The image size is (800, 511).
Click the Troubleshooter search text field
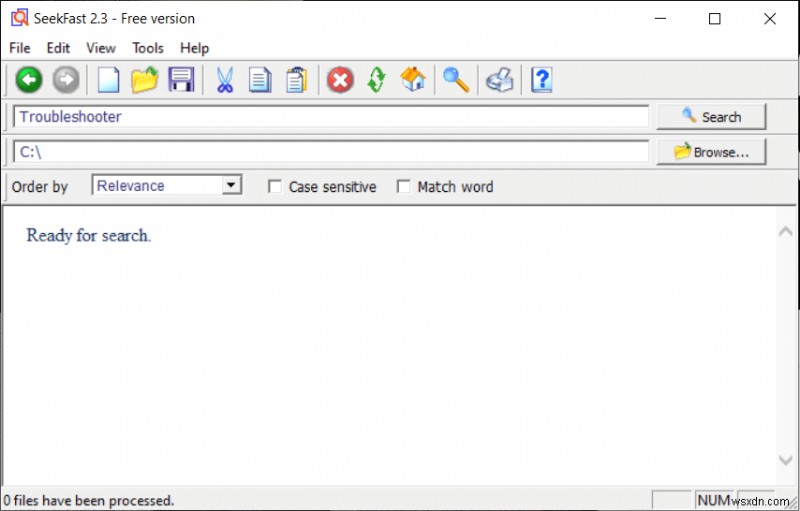pyautogui.click(x=331, y=117)
